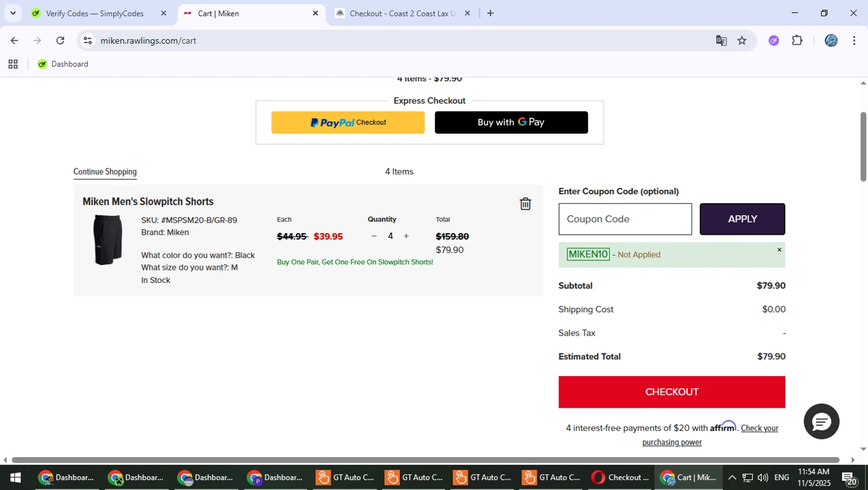The image size is (868, 490).
Task: Pay with PayPal Checkout
Action: tap(348, 123)
